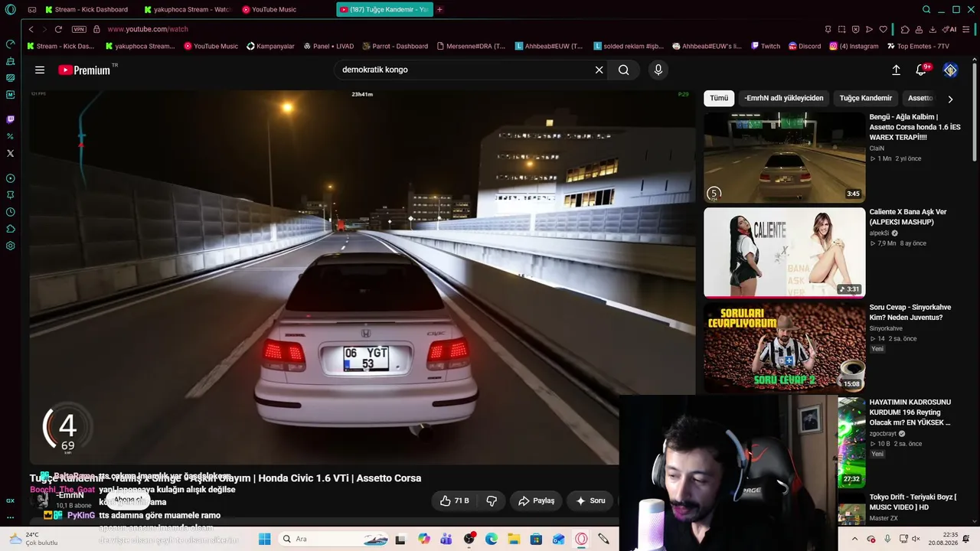Open the 'Top Emotes - 7TV' bookmark
This screenshot has width=980, height=551.
pyautogui.click(x=918, y=46)
